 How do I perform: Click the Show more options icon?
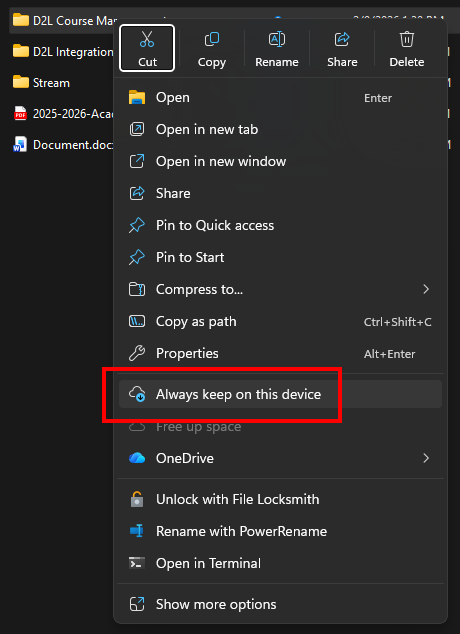tap(137, 604)
